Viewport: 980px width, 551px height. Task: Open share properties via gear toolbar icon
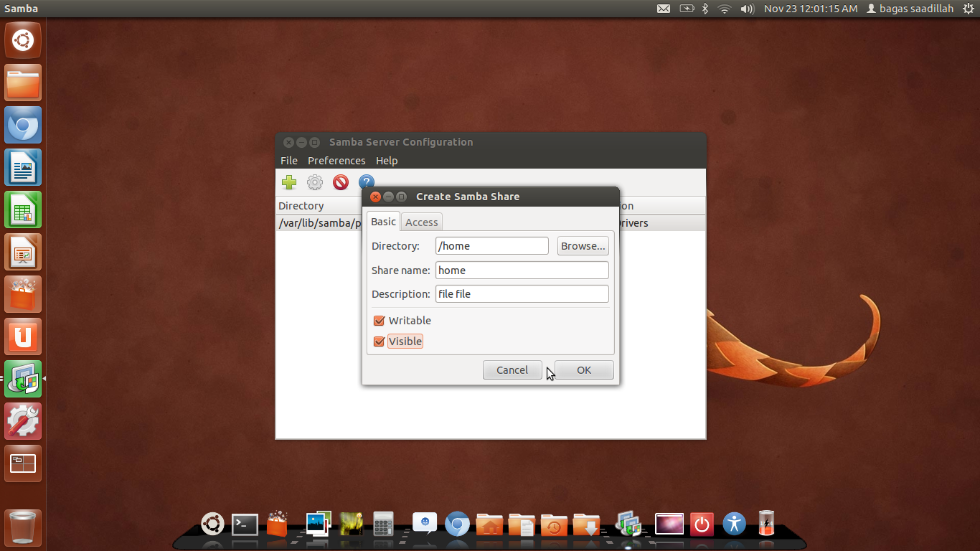(x=315, y=182)
